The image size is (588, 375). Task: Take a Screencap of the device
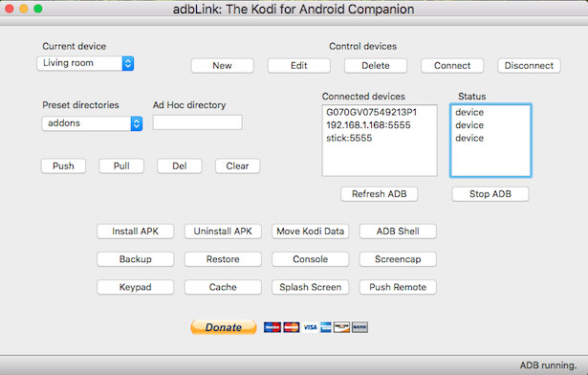pos(398,259)
